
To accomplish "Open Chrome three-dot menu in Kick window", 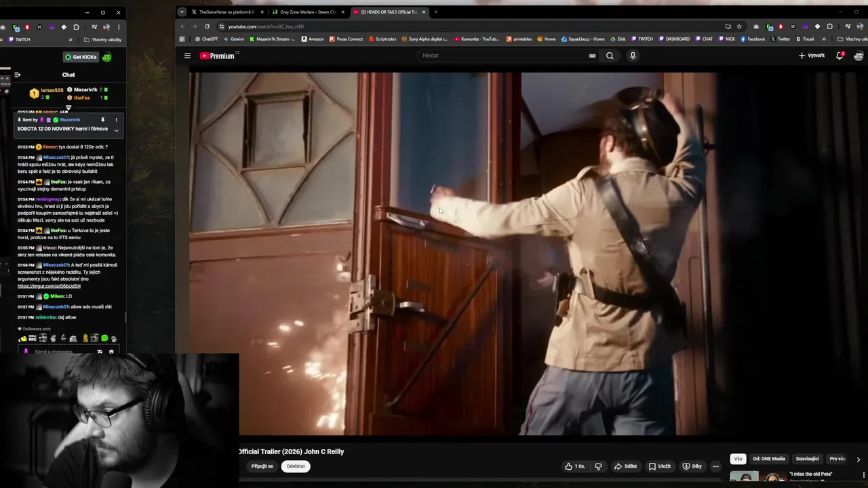I will [119, 27].
